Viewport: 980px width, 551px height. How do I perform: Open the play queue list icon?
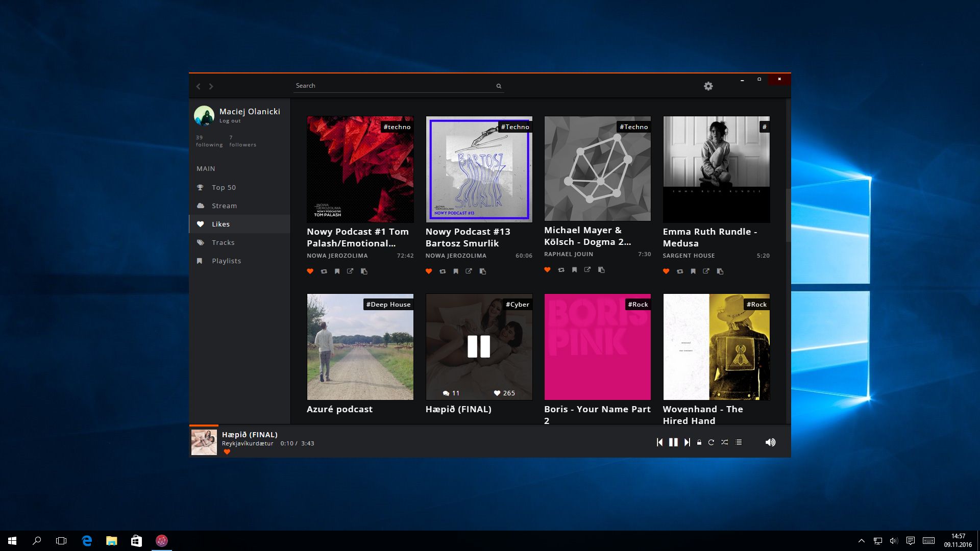coord(738,442)
